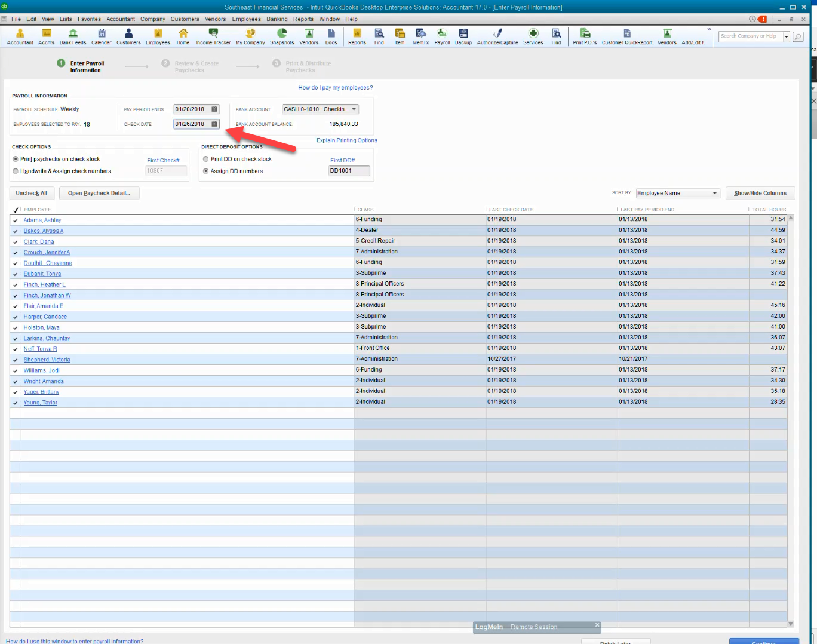This screenshot has height=644, width=817.
Task: Open the Calendar toolbar icon
Action: pyautogui.click(x=101, y=36)
